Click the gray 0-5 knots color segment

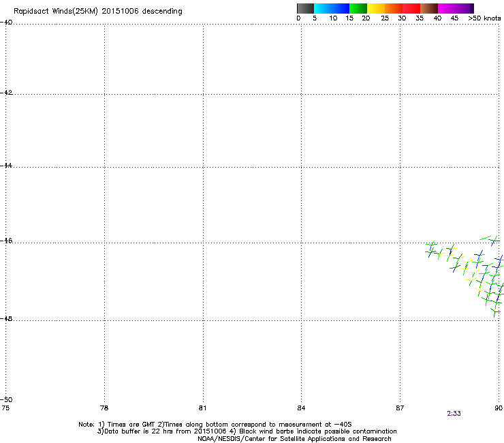point(305,8)
